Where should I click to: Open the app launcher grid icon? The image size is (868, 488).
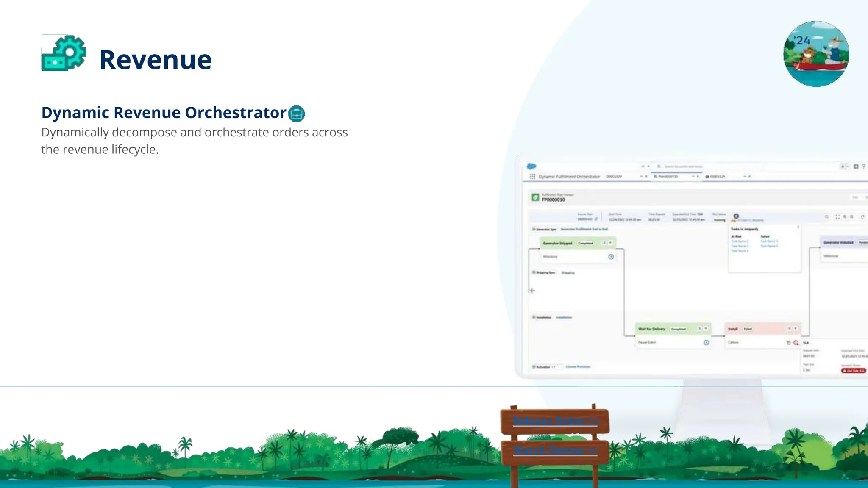coord(532,176)
